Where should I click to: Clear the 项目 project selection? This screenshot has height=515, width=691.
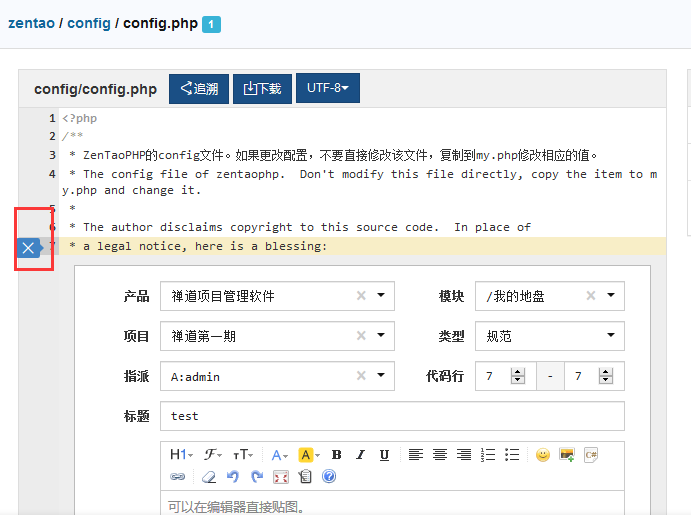(x=361, y=336)
